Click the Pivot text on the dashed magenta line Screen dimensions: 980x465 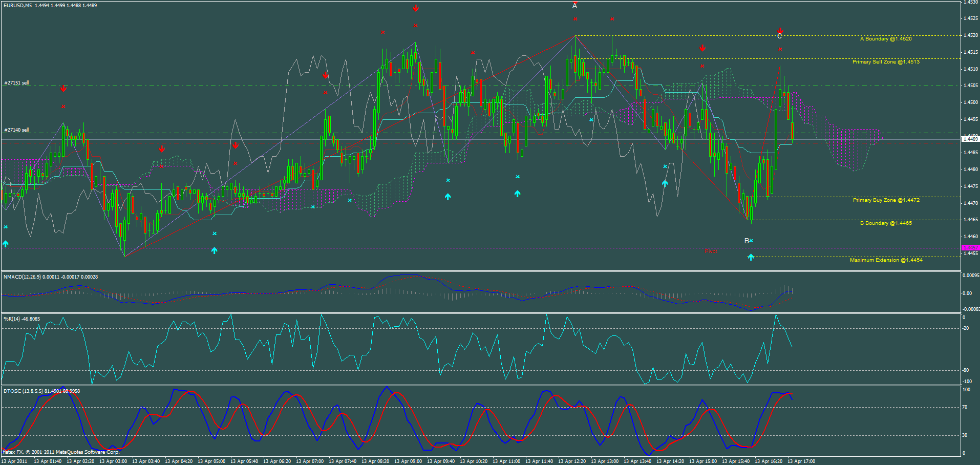click(x=711, y=251)
